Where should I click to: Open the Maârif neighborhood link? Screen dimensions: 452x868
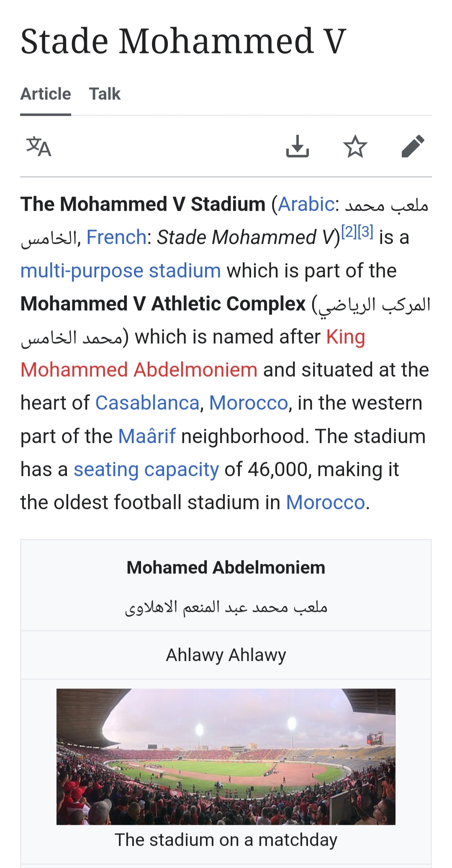(146, 436)
